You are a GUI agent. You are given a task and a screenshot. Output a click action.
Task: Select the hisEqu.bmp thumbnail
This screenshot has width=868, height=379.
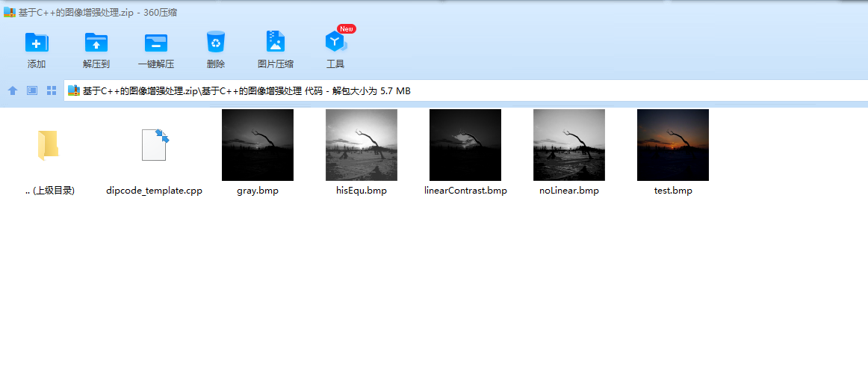point(362,144)
